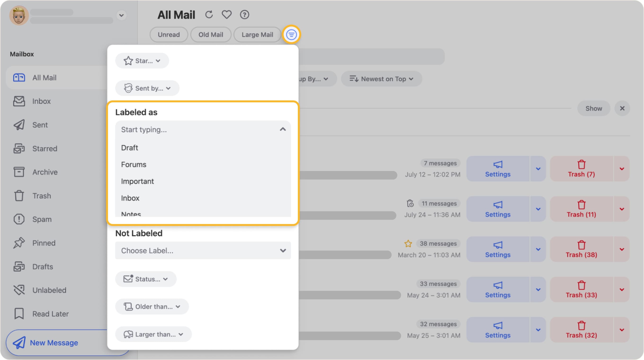Screen dimensions: 644x360
Task: Open the Newest on Top sorting dropdown
Action: pyautogui.click(x=381, y=79)
